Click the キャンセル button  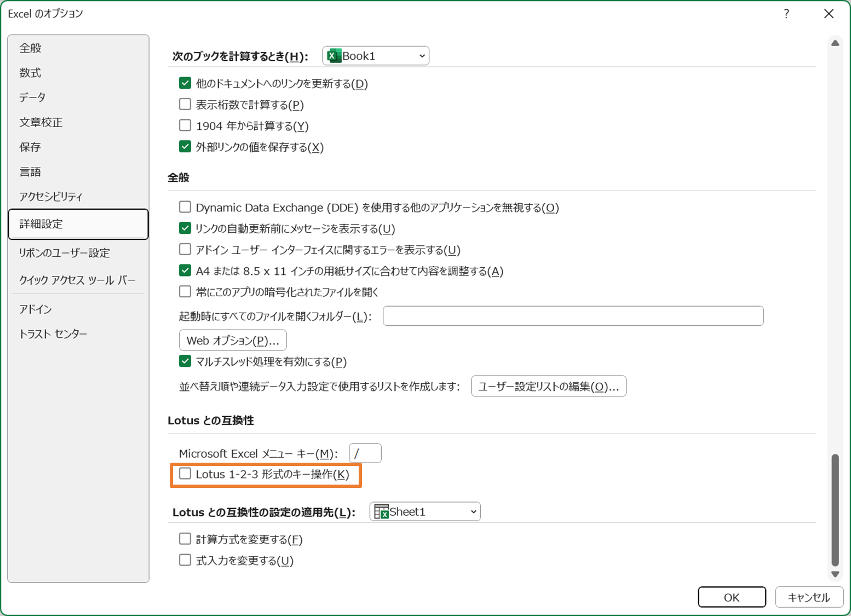point(809,597)
